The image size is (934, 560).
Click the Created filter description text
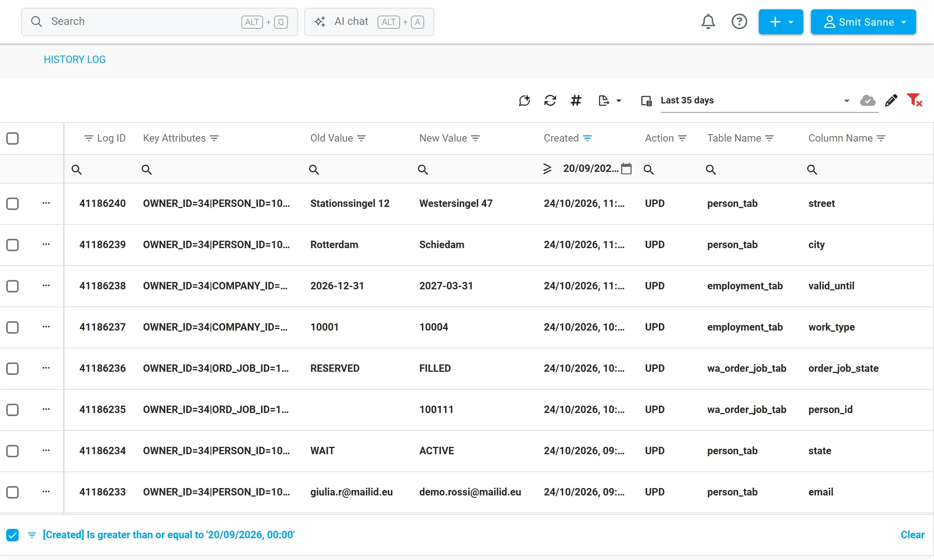(169, 535)
